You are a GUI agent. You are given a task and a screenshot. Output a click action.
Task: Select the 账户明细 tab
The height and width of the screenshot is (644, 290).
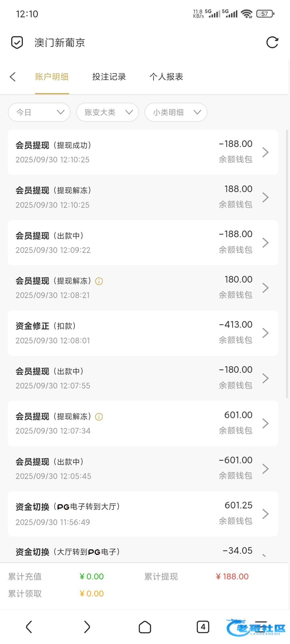tap(52, 77)
